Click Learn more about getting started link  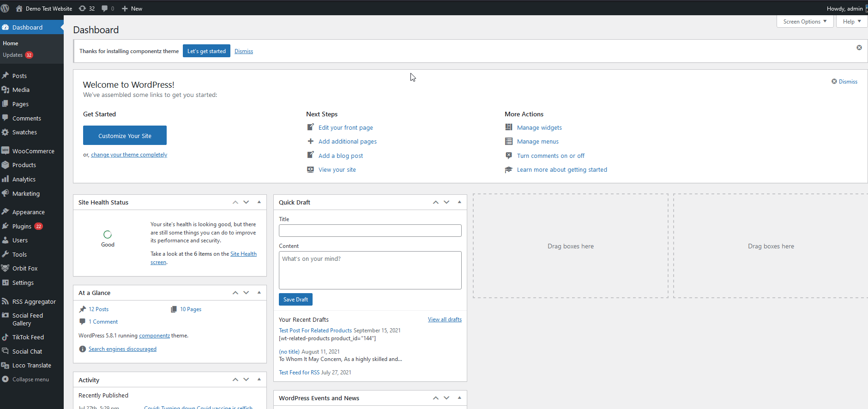[x=562, y=169]
